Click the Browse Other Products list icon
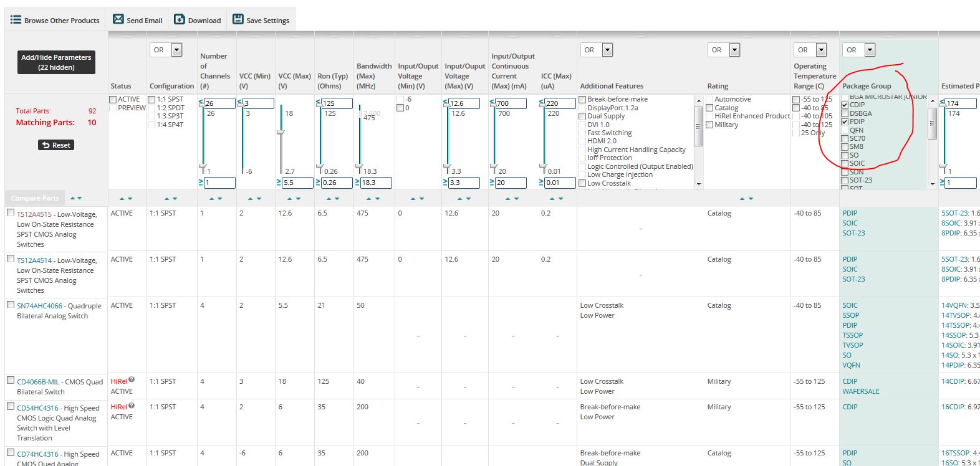Viewport: 980px width, 466px height. click(x=16, y=20)
